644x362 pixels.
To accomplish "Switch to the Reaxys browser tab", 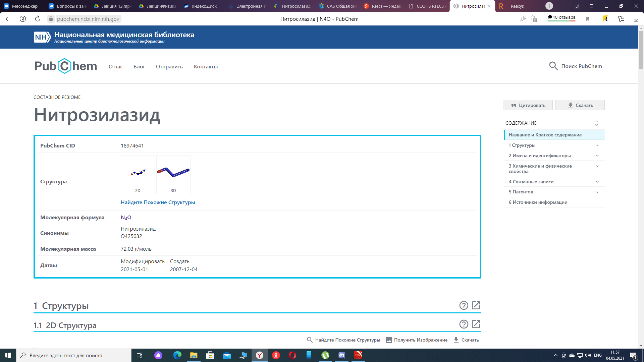I will point(517,6).
